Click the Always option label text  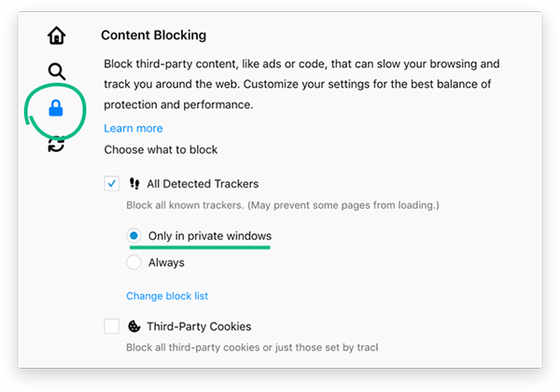coord(166,263)
